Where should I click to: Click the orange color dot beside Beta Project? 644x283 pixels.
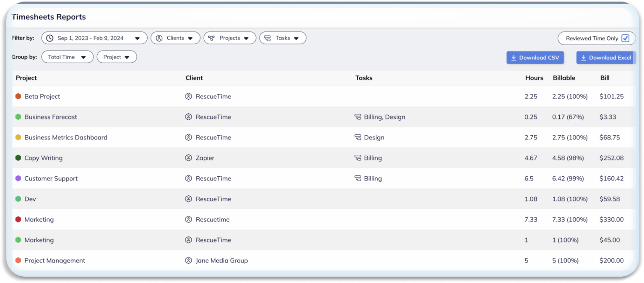pyautogui.click(x=17, y=96)
